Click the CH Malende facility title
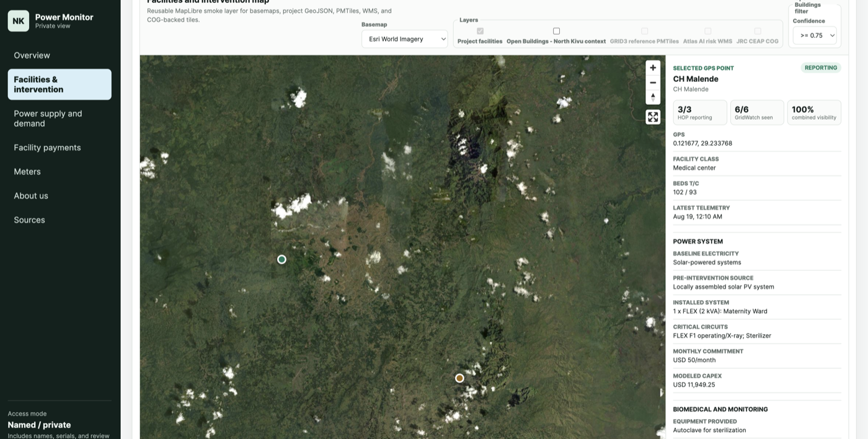 [x=696, y=79]
